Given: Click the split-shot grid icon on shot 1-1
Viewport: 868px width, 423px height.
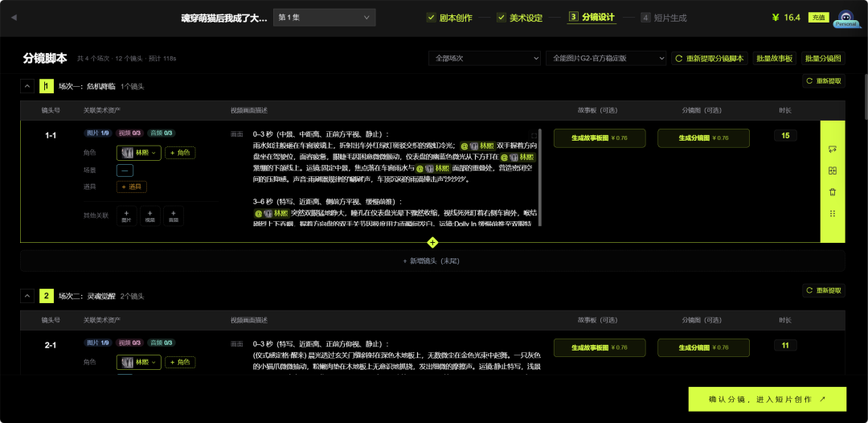Looking at the screenshot, I should [x=832, y=171].
